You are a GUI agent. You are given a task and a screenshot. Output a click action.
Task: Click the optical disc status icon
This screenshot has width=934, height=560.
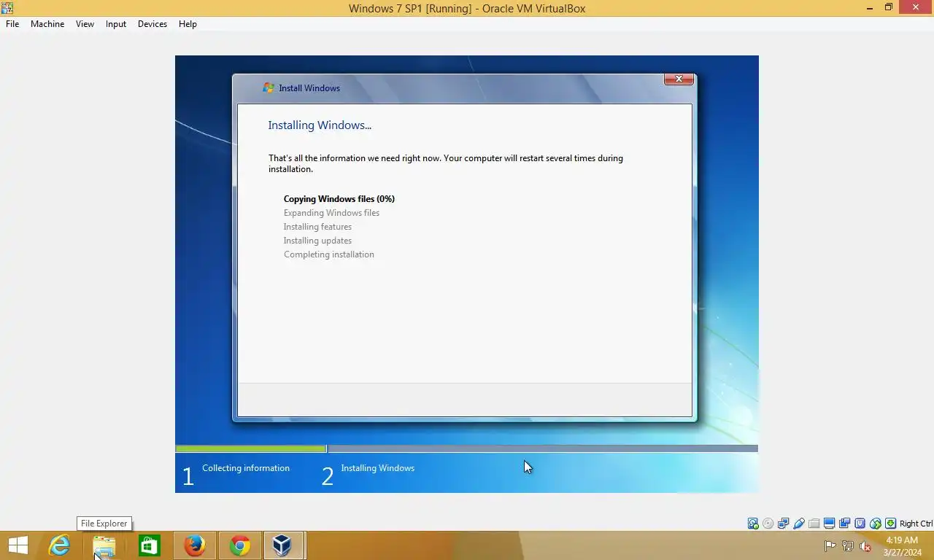coord(768,524)
